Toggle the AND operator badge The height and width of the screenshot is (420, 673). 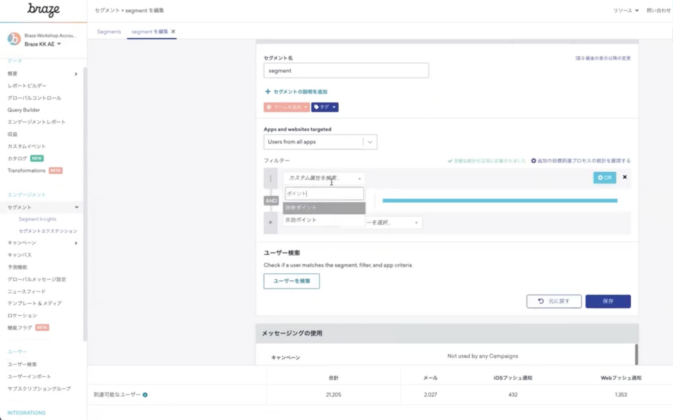271,200
